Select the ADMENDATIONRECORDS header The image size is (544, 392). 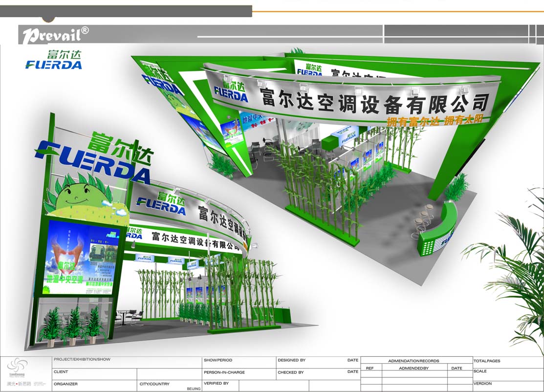(413, 361)
